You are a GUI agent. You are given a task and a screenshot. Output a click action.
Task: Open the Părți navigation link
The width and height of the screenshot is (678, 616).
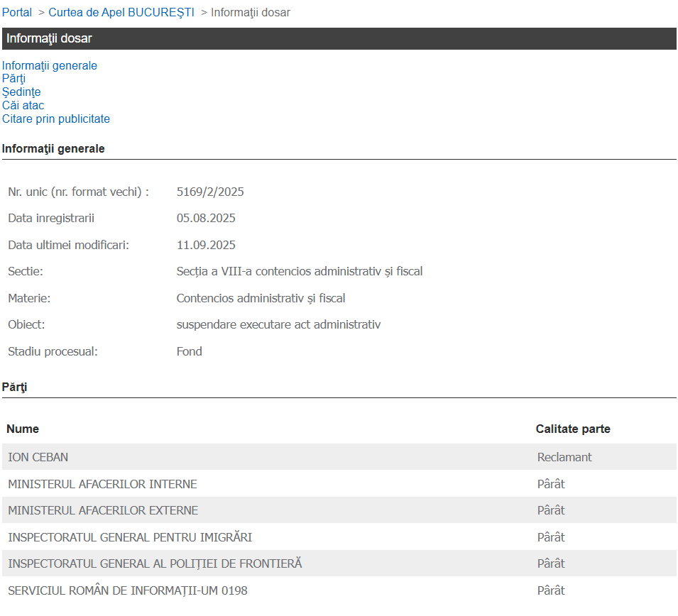13,79
